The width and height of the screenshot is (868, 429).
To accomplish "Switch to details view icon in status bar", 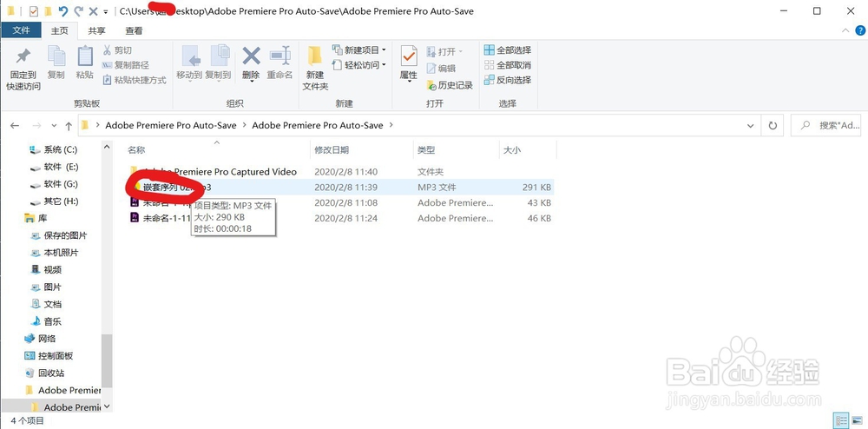I will [x=841, y=420].
